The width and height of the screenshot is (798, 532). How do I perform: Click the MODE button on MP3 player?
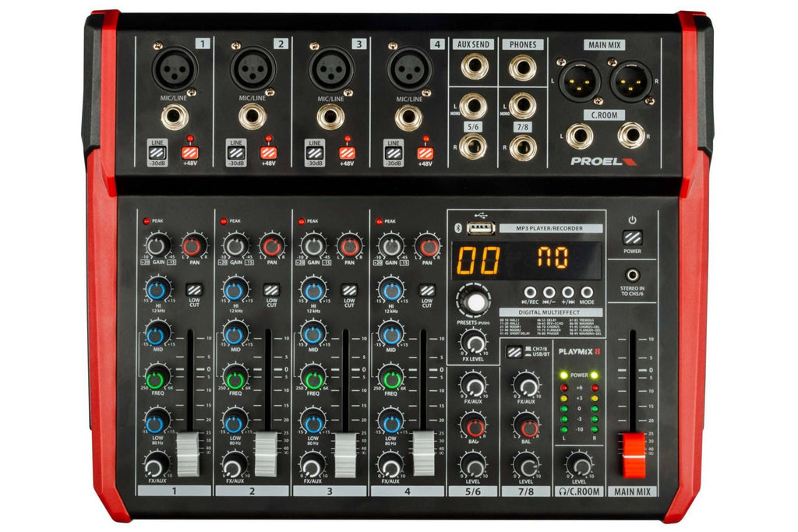pos(587,292)
